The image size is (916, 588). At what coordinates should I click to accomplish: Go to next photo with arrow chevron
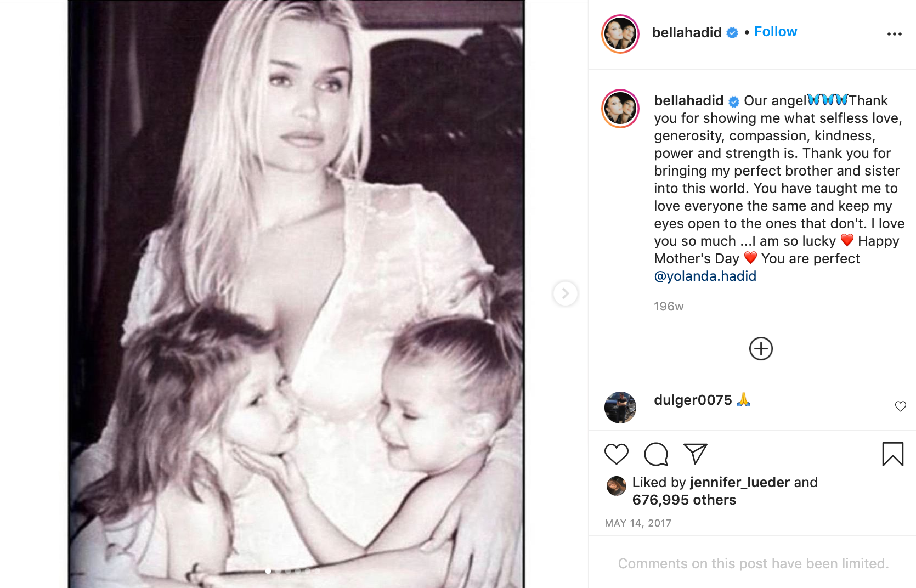[565, 293]
